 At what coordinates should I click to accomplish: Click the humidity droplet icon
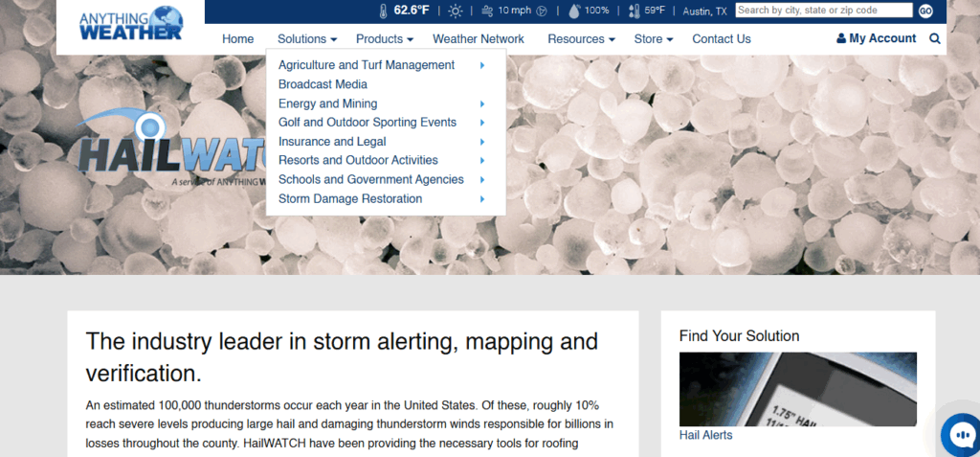click(573, 11)
